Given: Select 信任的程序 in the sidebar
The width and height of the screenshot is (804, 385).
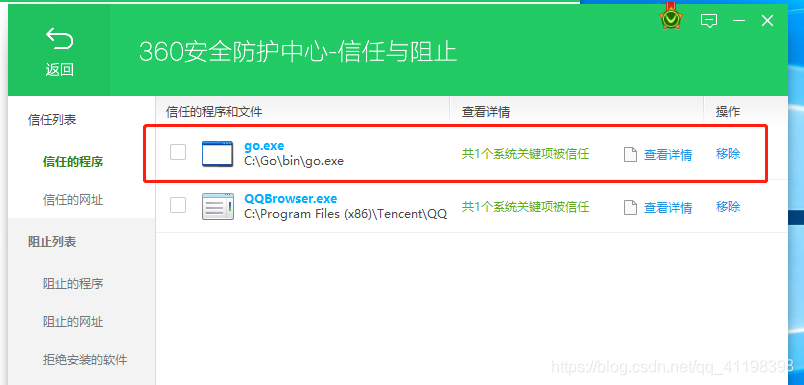Looking at the screenshot, I should (x=73, y=162).
